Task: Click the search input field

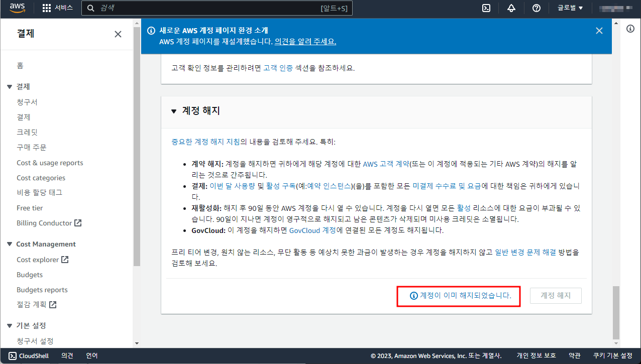Action: click(x=217, y=8)
